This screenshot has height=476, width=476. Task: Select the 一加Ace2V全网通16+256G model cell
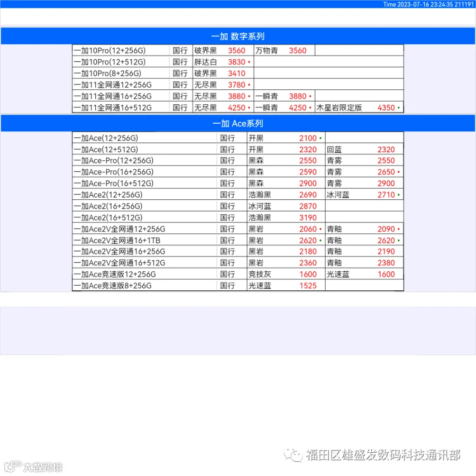[145, 251]
